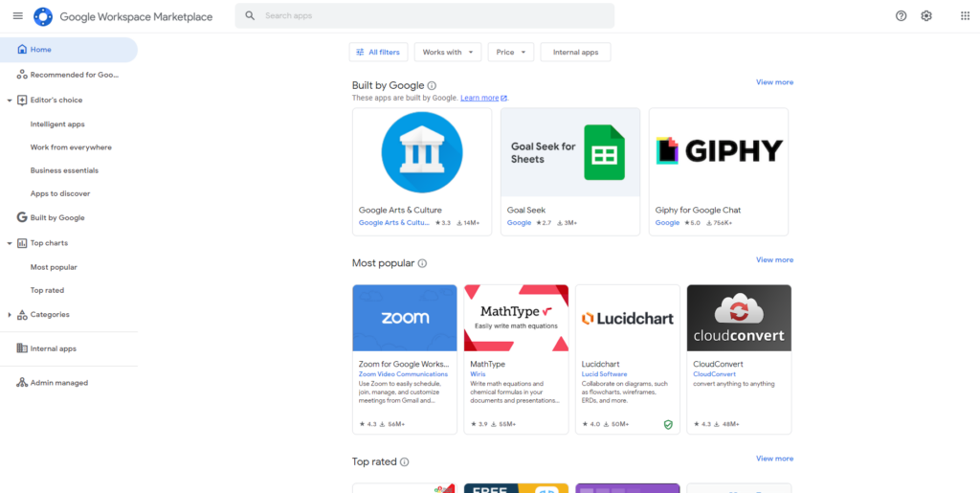Click the All filters sliders icon
The height and width of the screenshot is (493, 980).
tap(360, 53)
